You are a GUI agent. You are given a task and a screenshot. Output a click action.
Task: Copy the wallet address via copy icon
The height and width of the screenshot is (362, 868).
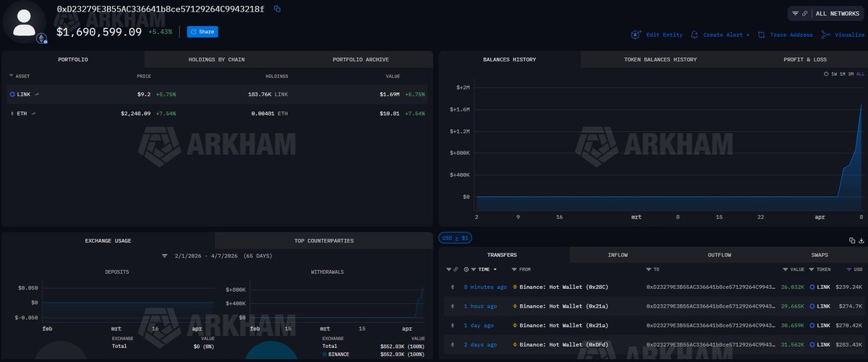(x=277, y=9)
